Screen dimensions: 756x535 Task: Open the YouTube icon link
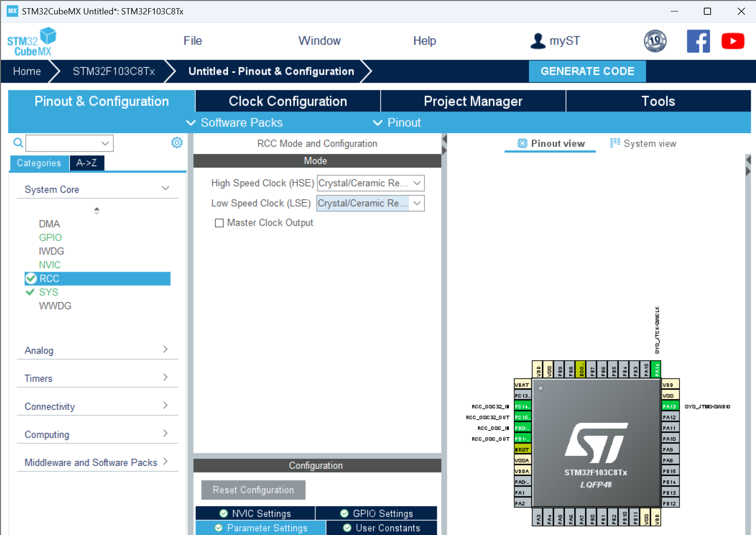point(733,41)
